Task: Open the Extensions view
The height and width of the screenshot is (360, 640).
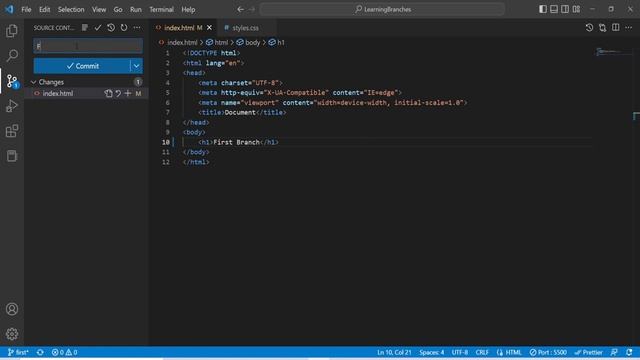Action: (12, 131)
